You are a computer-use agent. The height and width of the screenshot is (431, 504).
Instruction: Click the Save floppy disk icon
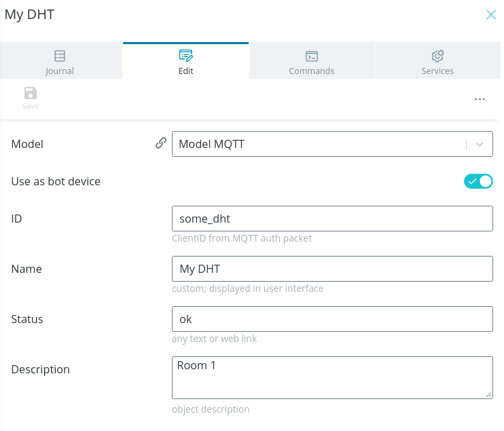click(31, 93)
